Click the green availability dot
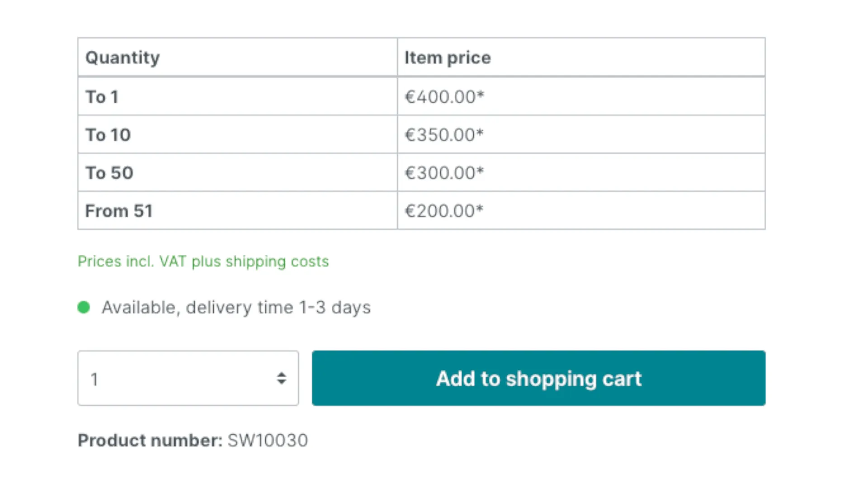Image resolution: width=868 pixels, height=488 pixels. click(84, 307)
